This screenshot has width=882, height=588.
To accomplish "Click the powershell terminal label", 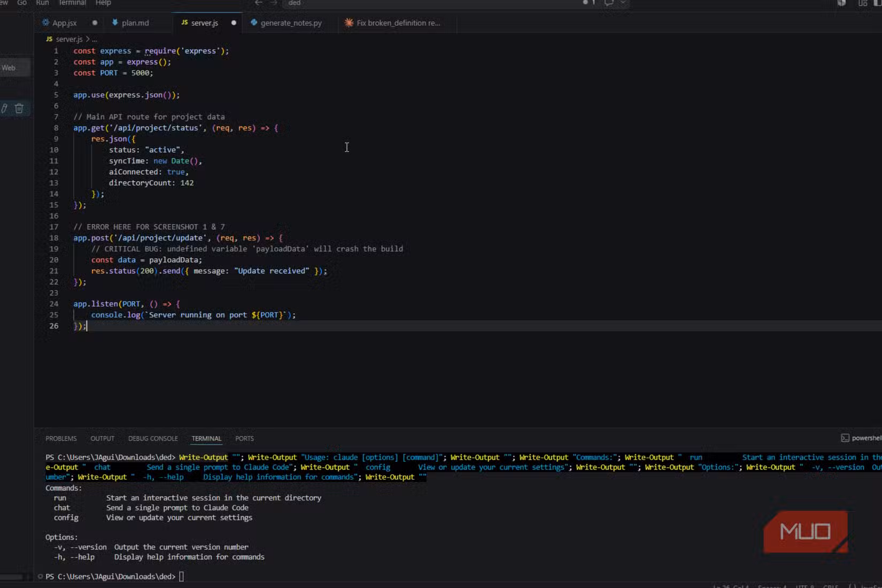I will tap(866, 438).
